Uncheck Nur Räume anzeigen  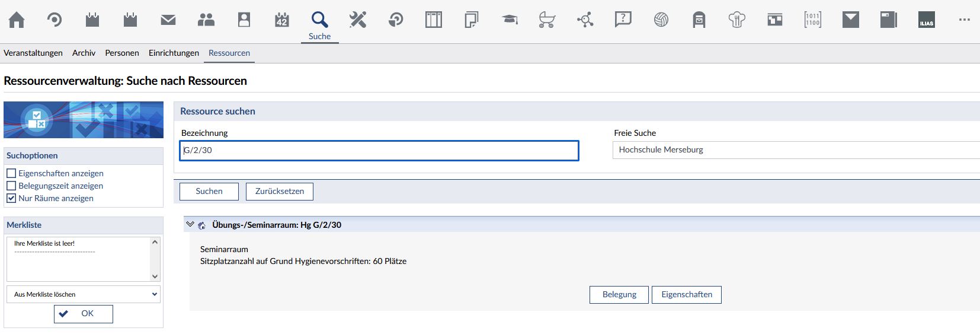click(11, 198)
